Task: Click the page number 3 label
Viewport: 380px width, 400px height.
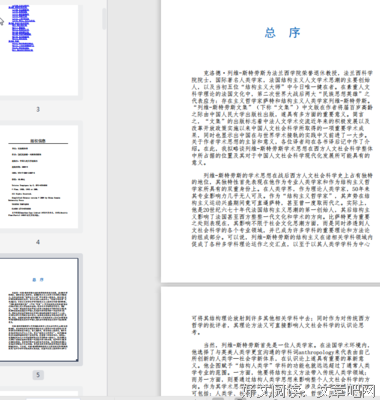Action: 38,109
